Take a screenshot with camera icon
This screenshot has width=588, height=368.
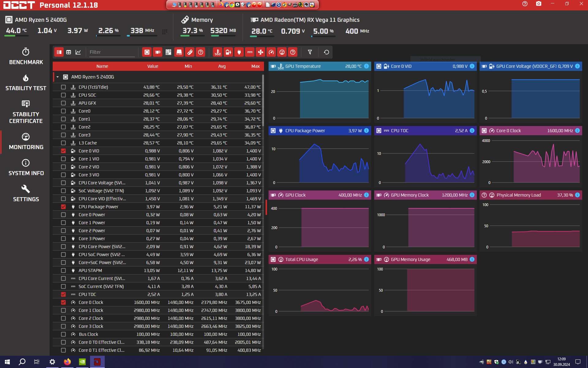click(539, 4)
